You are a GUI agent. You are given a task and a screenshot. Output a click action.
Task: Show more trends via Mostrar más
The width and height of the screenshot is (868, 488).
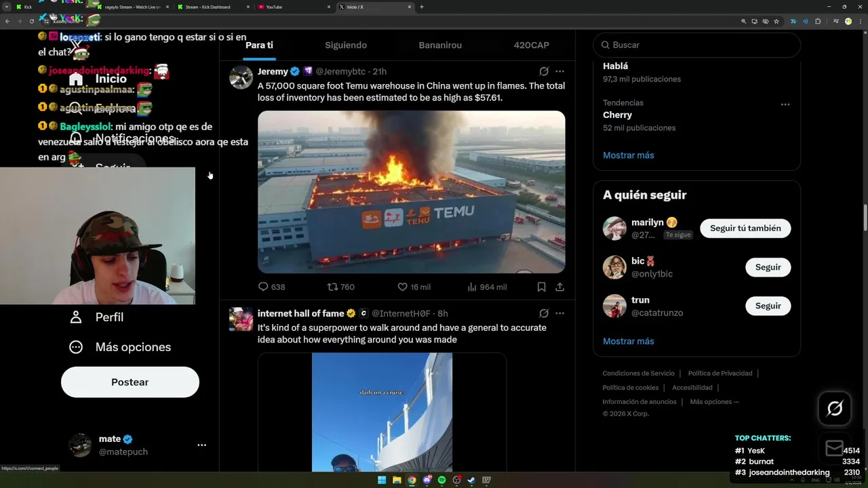point(629,155)
